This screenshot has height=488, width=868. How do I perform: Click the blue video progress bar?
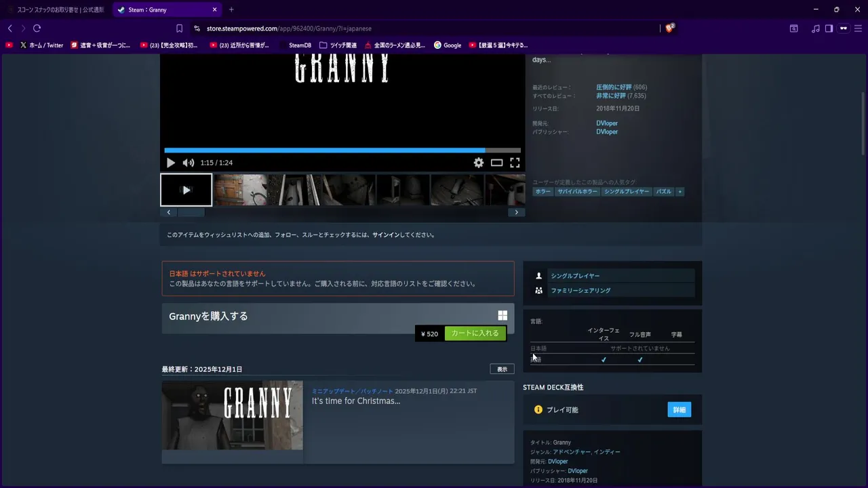point(342,150)
